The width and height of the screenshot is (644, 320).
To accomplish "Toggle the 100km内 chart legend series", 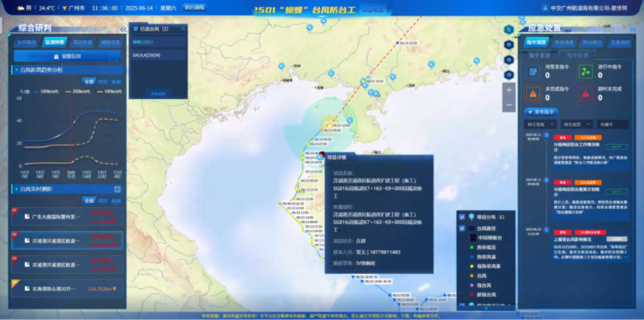I will pyautogui.click(x=111, y=92).
